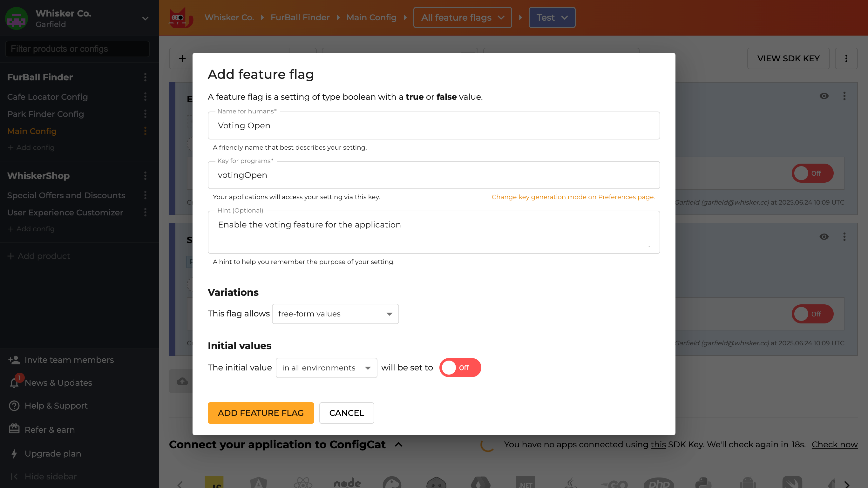Collapse the Whisker Co. organization selector
Screen dimensions: 868x488
pos(145,18)
